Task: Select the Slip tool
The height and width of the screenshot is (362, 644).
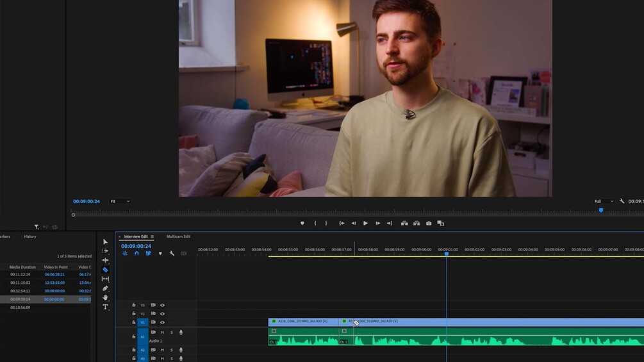Action: pyautogui.click(x=105, y=279)
